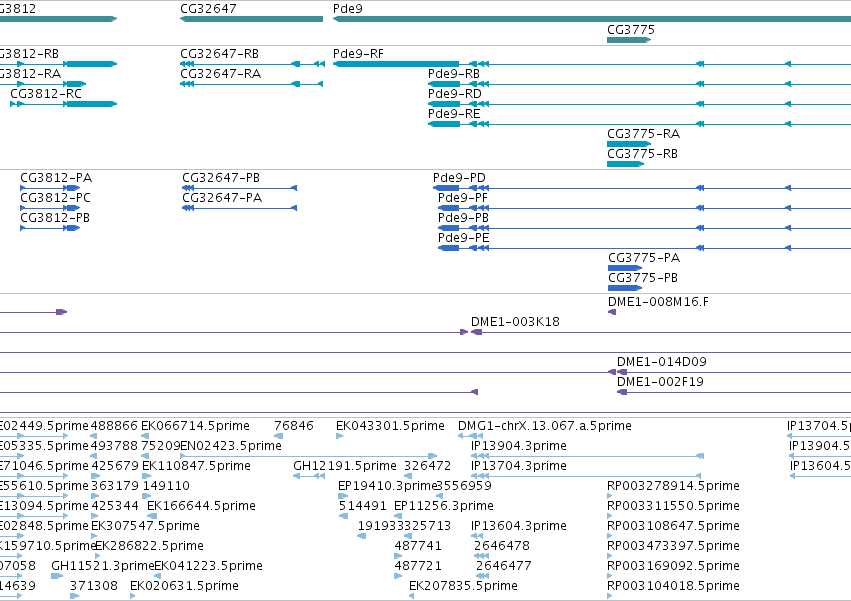This screenshot has width=851, height=601.
Task: Click protein label CG3812-PA
Action: [x=56, y=178]
